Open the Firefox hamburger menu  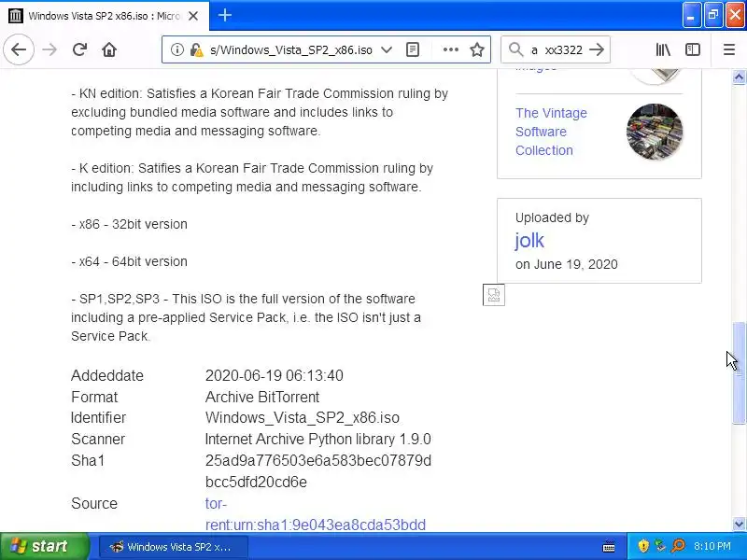[x=729, y=49]
